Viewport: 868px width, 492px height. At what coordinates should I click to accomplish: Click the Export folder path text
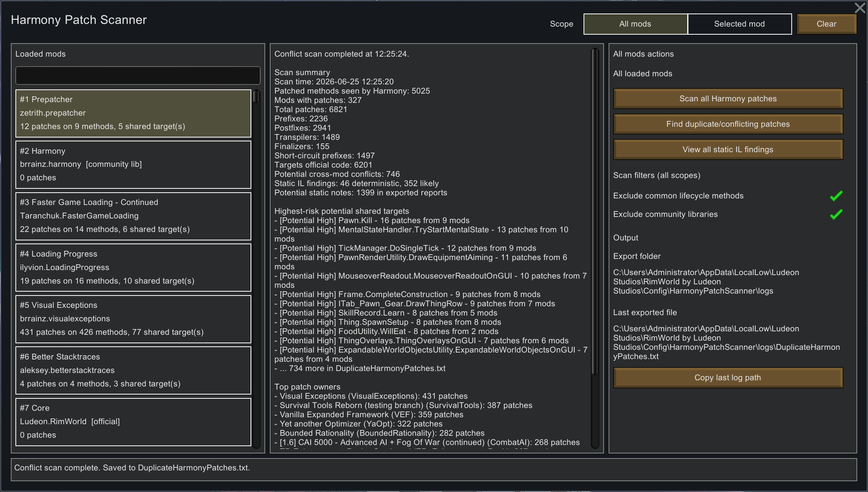tap(706, 282)
